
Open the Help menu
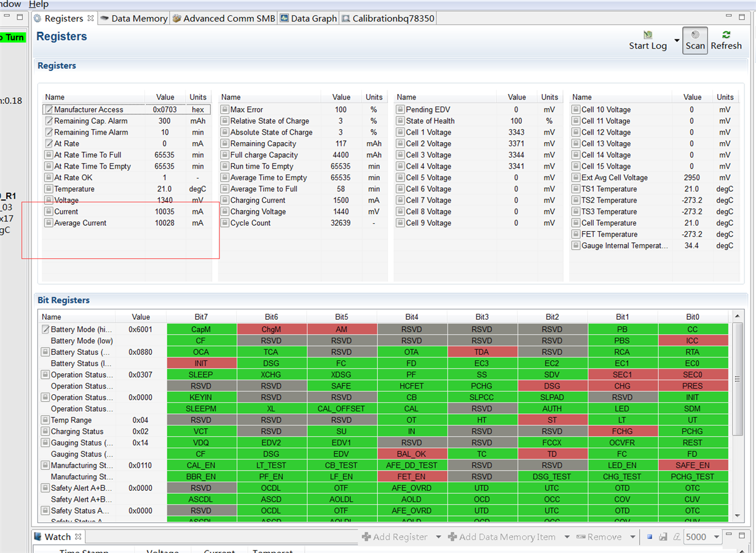(x=39, y=4)
